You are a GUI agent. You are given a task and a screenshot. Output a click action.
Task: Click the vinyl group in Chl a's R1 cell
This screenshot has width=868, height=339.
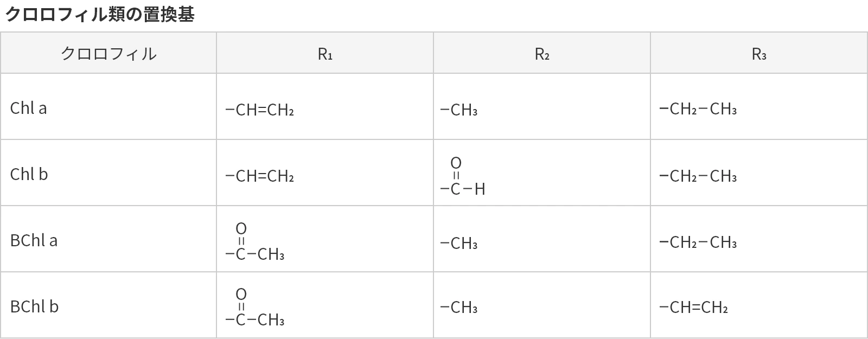click(259, 110)
